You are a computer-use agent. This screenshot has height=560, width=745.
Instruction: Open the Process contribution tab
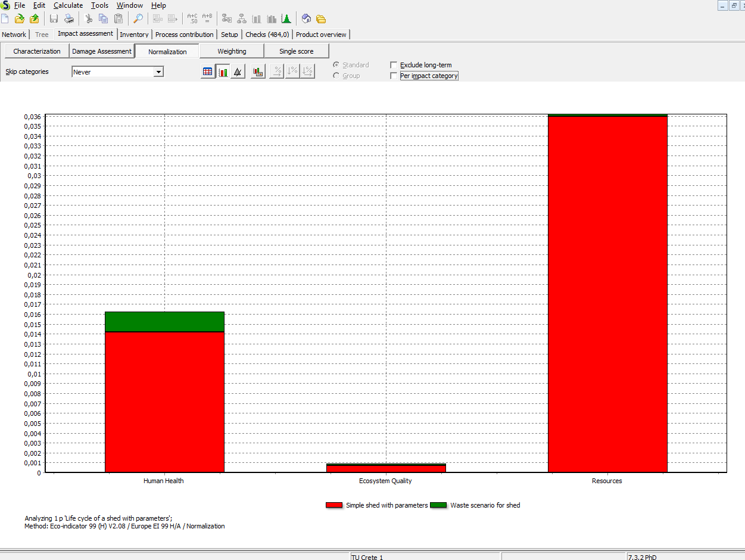(x=185, y=35)
